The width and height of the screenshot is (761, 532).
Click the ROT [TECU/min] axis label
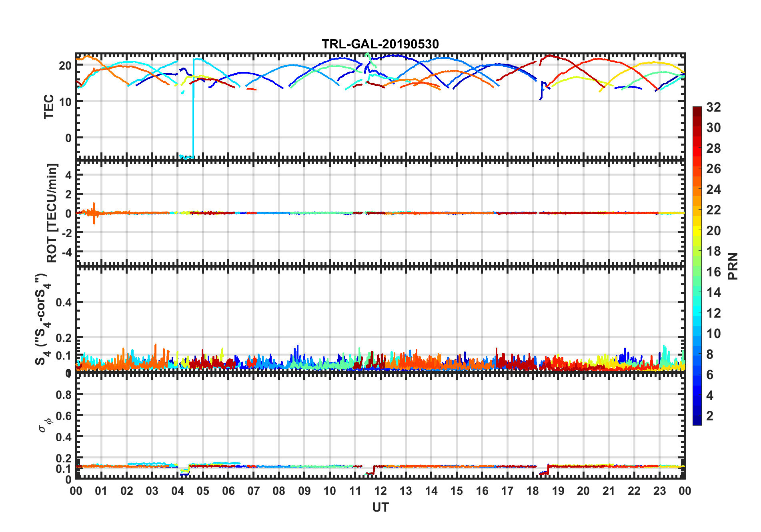[52, 213]
